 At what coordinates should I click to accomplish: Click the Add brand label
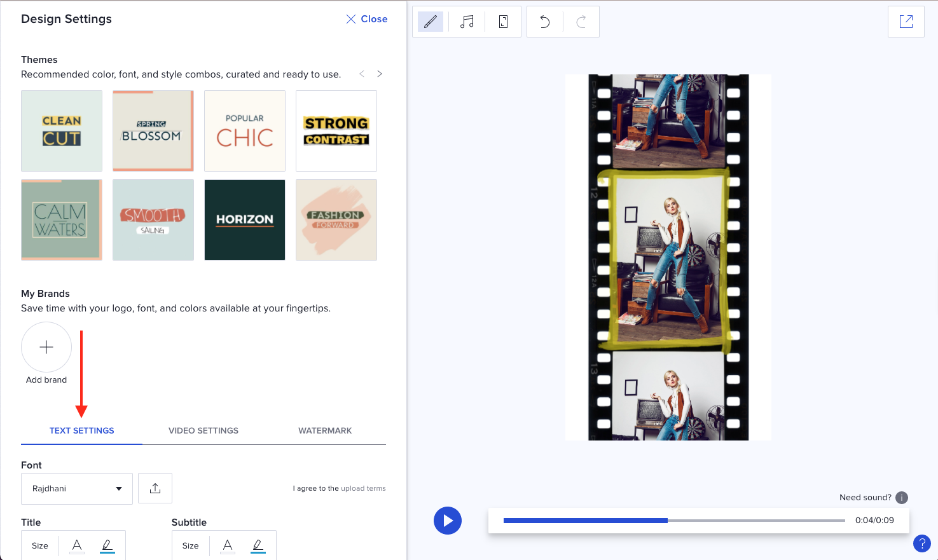pos(46,379)
